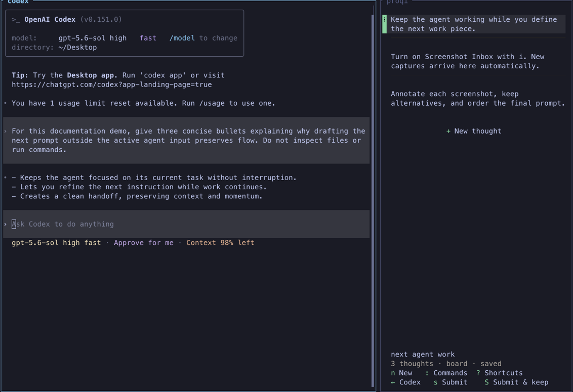
Task: Click the 'proqi' pane title
Action: pos(397,2)
